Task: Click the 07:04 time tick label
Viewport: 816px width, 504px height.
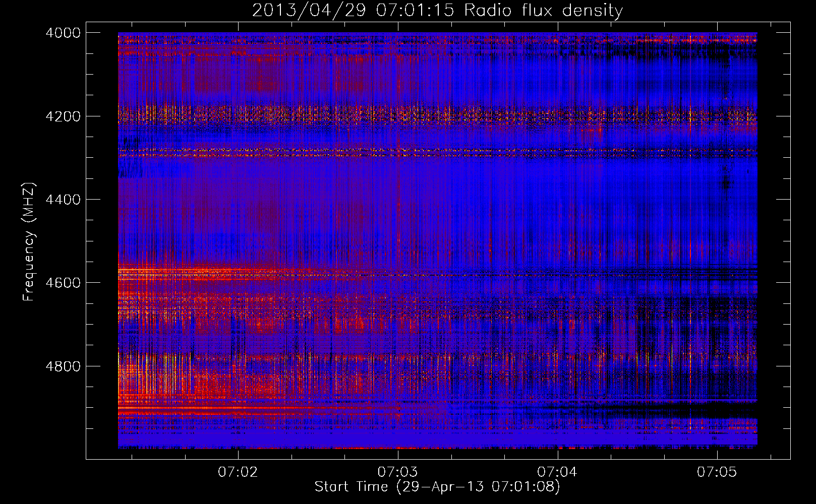Action: [557, 472]
